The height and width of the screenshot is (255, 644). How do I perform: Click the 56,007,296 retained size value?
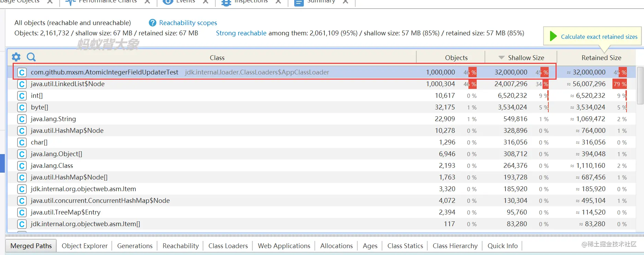tap(589, 84)
